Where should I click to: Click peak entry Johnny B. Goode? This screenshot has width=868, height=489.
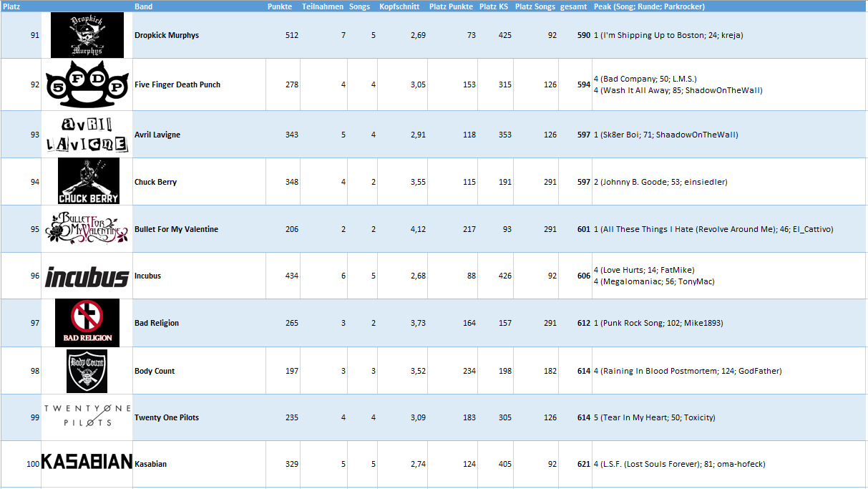[x=660, y=182]
